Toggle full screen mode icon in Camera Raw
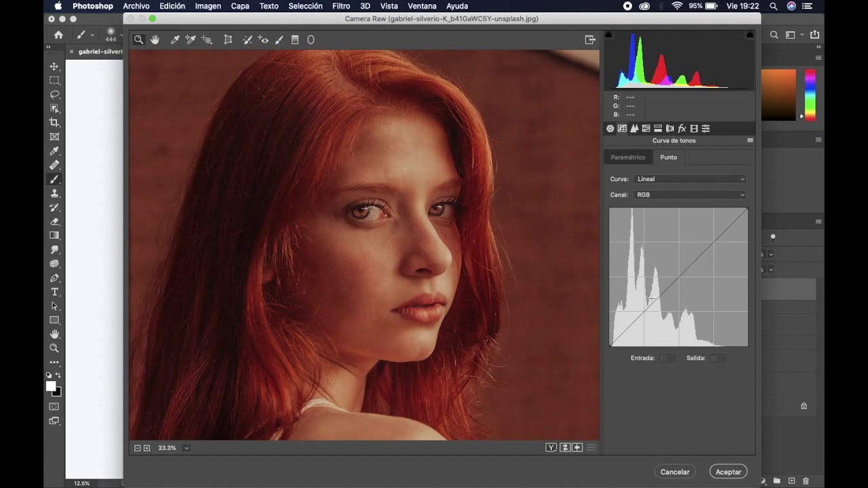Viewport: 868px width, 488px height. tap(590, 40)
